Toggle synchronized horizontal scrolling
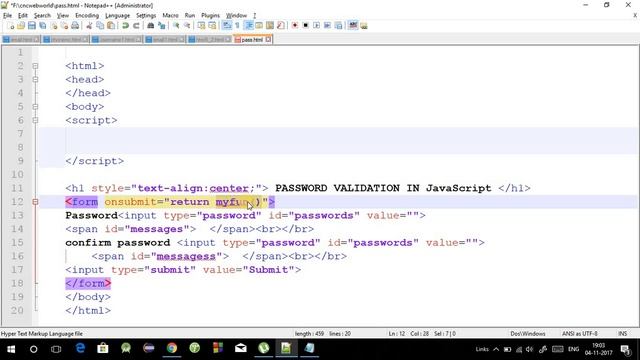 [x=212, y=26]
